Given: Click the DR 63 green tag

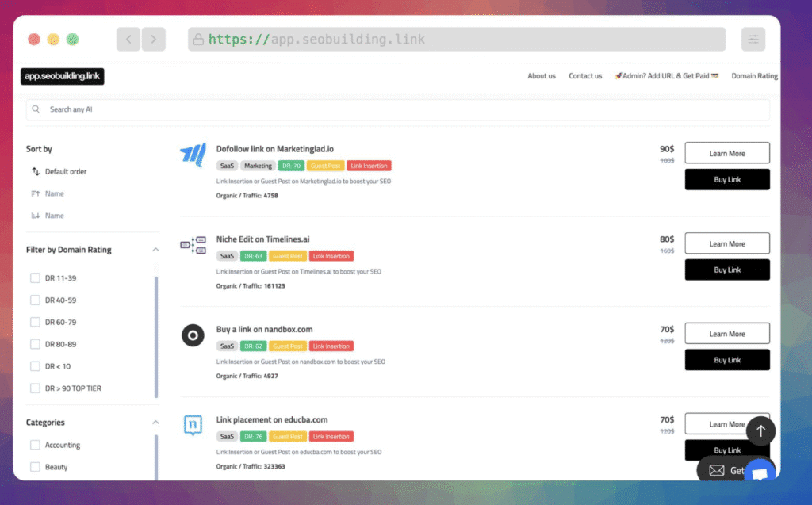Looking at the screenshot, I should coord(253,256).
